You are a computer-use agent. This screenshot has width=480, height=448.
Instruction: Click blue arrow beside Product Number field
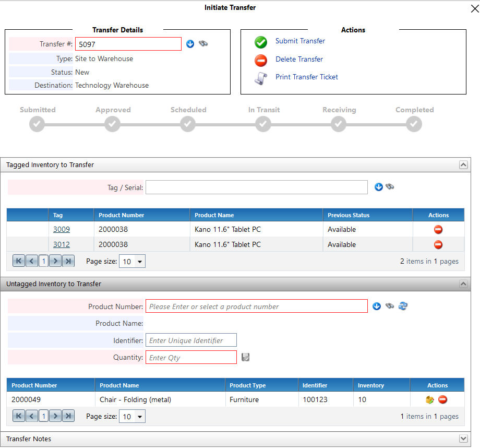[x=377, y=306]
